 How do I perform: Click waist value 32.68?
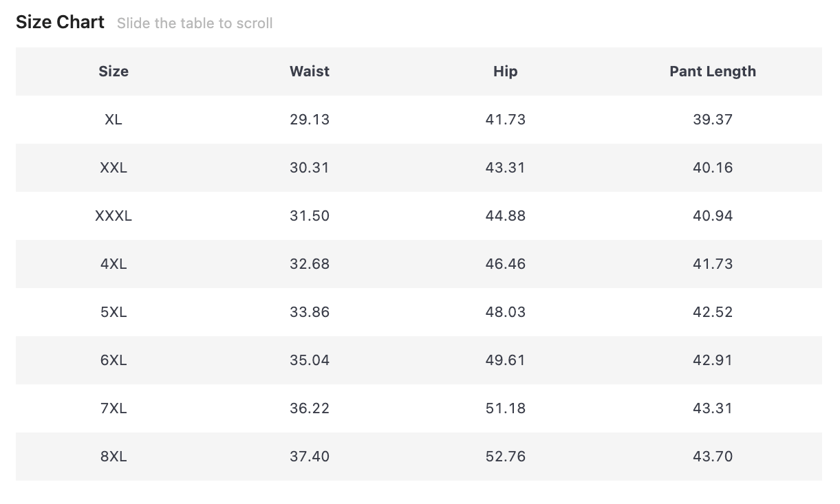click(x=310, y=264)
